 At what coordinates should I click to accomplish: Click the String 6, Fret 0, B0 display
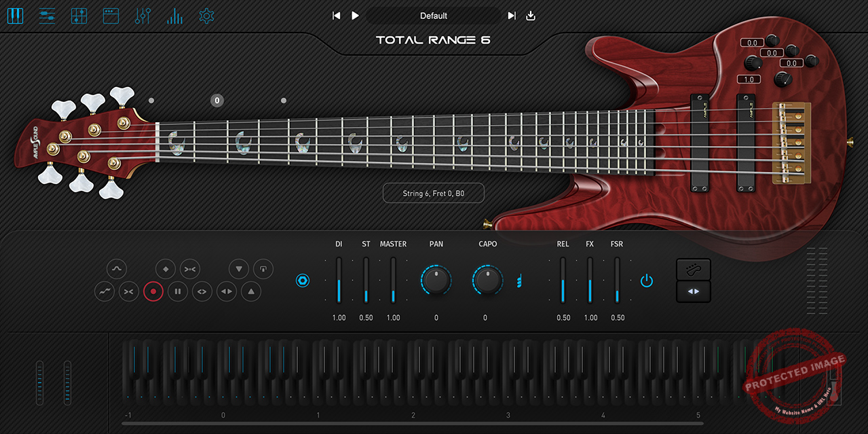tap(434, 194)
